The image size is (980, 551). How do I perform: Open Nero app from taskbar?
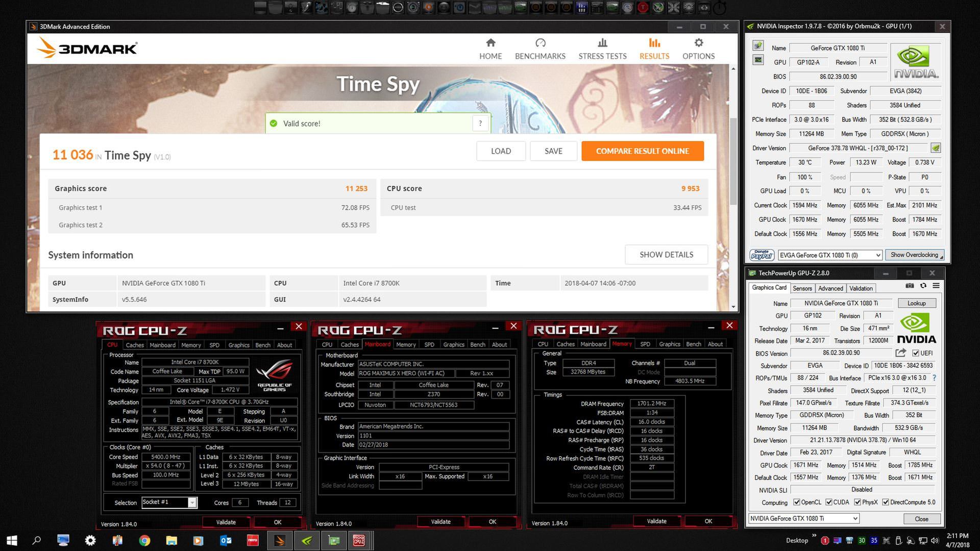coord(253,541)
